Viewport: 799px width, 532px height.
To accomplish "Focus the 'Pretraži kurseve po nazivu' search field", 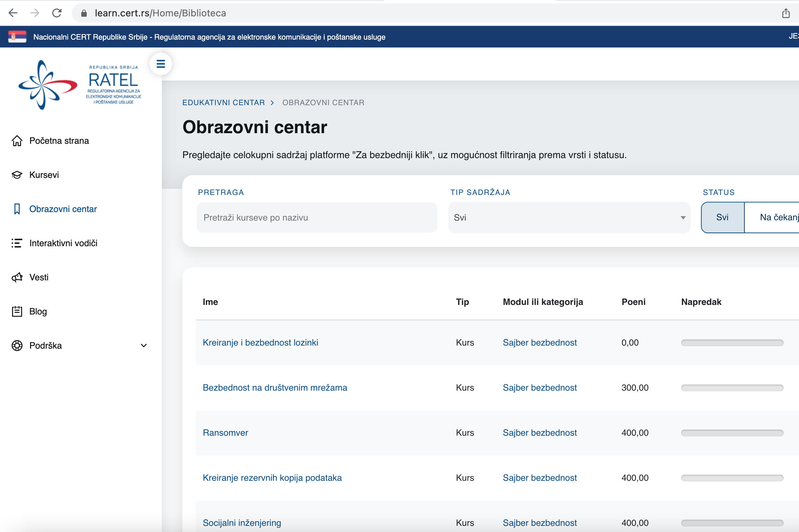I will (x=317, y=218).
